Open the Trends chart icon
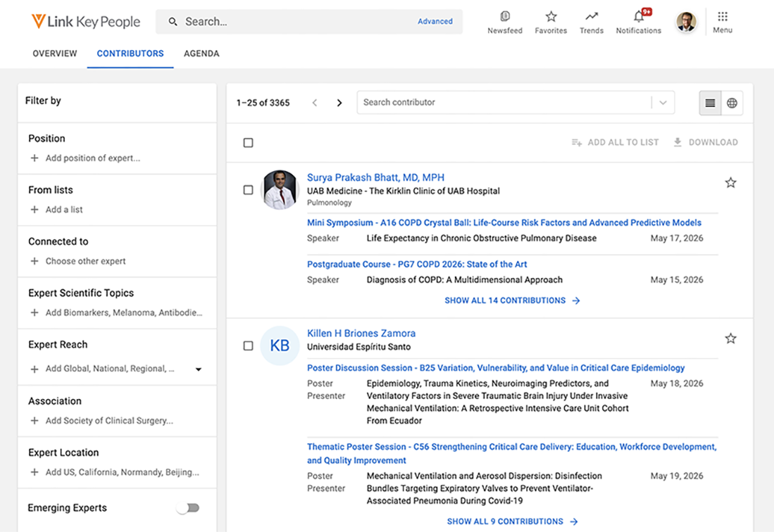This screenshot has width=774, height=532. (x=592, y=17)
